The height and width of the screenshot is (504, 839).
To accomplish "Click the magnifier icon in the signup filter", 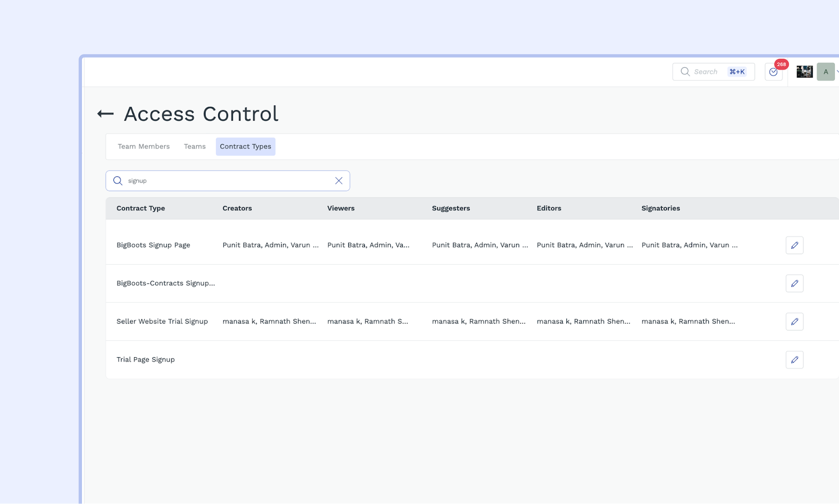I will point(118,181).
